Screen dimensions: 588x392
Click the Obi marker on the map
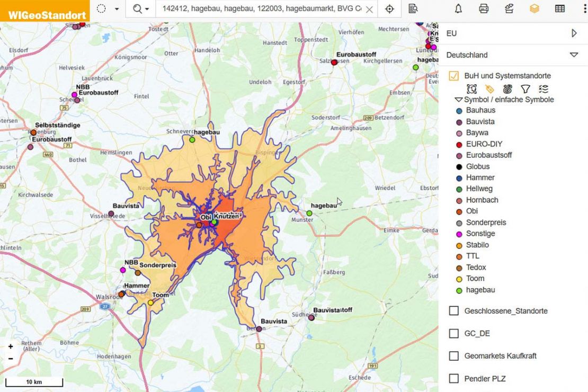point(199,225)
